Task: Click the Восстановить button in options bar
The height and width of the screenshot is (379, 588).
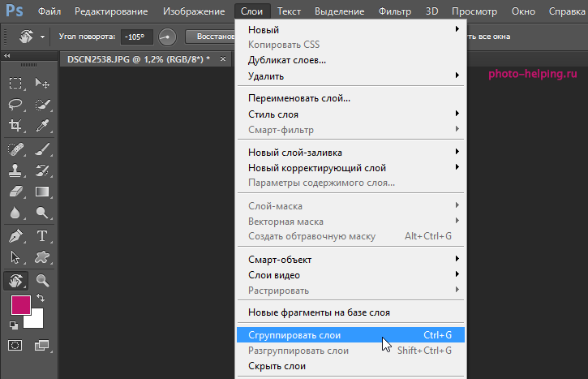Action: coord(212,37)
